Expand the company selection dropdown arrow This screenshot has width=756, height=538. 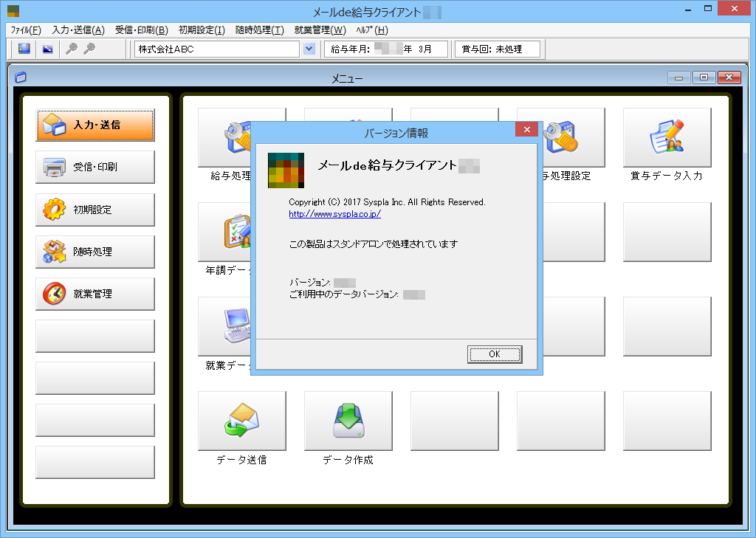(309, 49)
